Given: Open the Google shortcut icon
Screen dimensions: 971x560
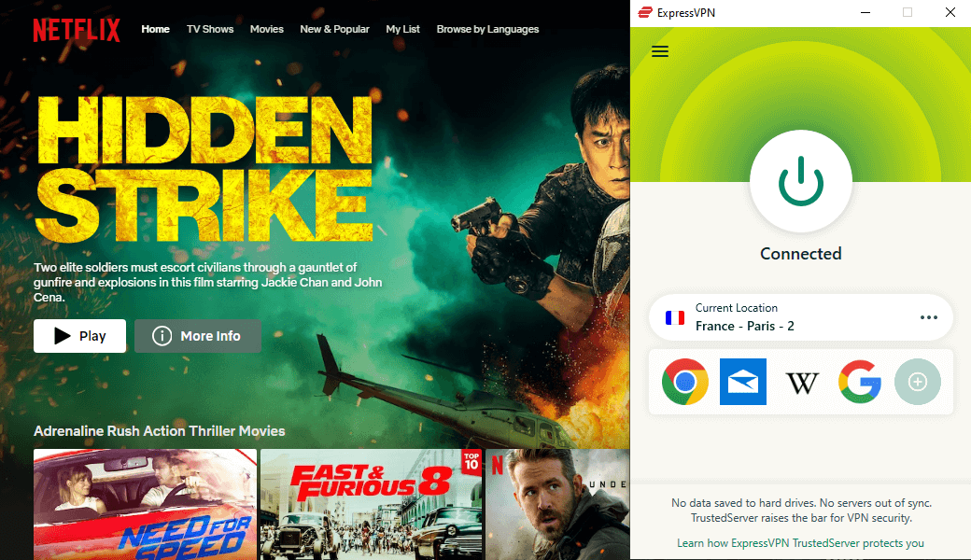Looking at the screenshot, I should point(861,382).
